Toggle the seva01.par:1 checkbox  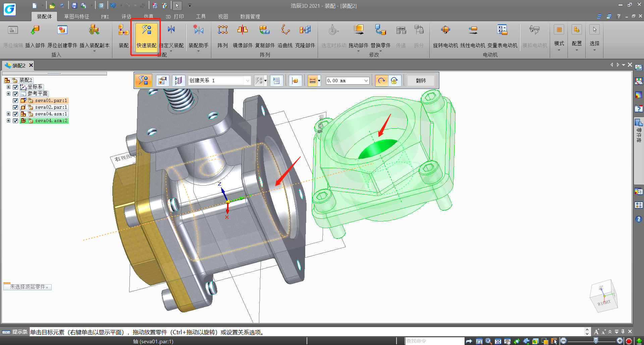15,101
